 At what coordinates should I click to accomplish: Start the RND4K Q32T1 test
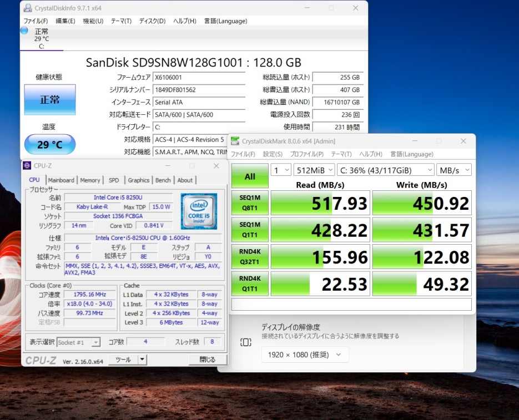pyautogui.click(x=250, y=256)
